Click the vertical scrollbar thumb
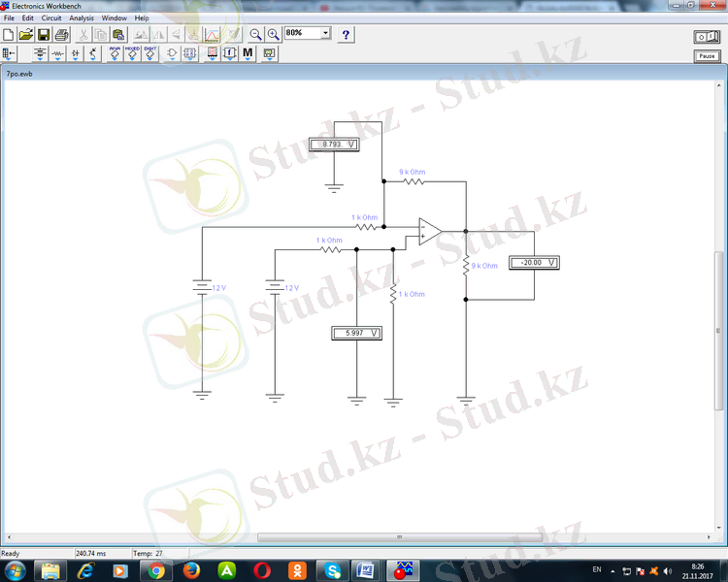 pyautogui.click(x=718, y=331)
